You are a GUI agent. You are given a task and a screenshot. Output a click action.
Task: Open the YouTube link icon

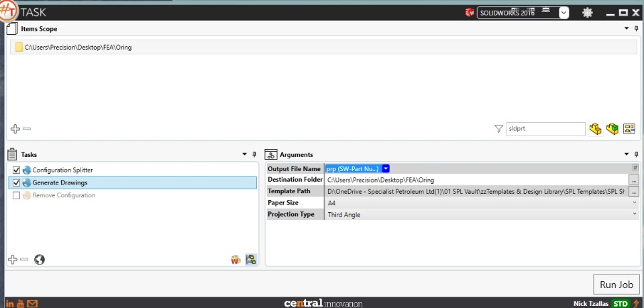(21, 304)
